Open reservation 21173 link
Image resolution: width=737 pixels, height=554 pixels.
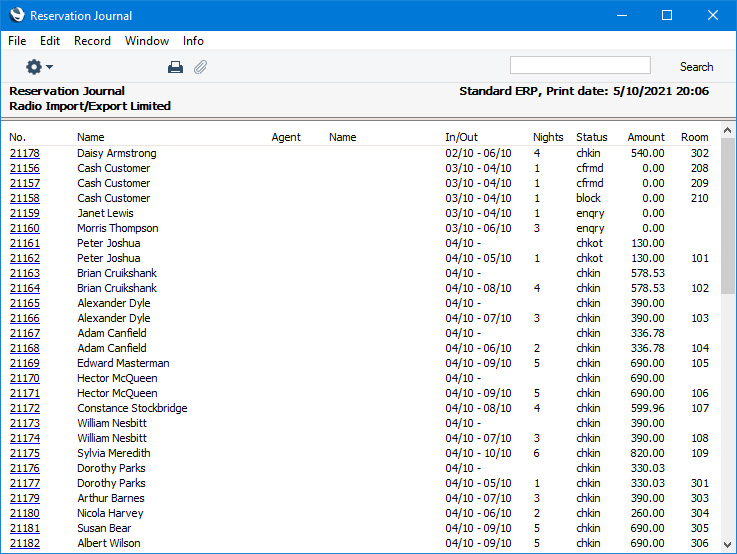pos(25,423)
